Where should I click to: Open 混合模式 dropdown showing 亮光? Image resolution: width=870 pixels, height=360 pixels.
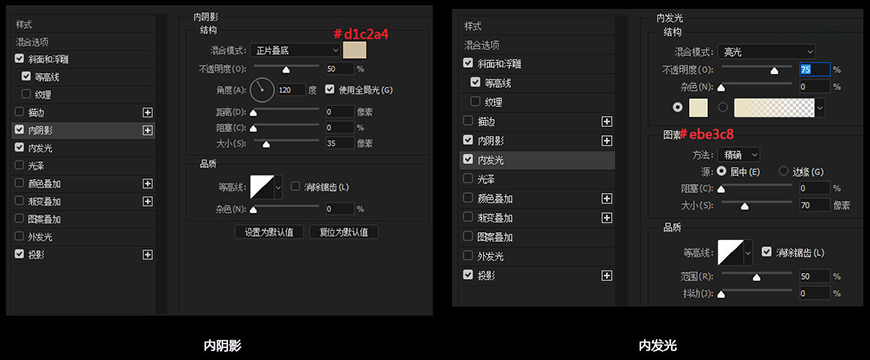(766, 52)
